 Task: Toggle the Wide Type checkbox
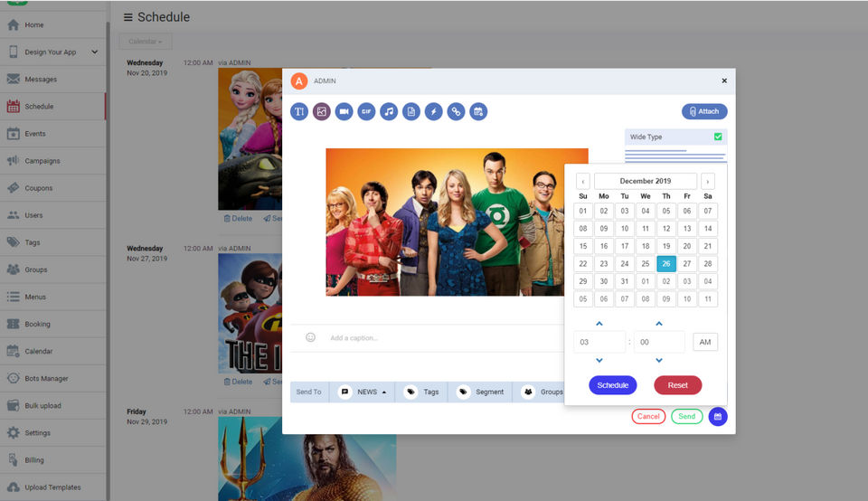pyautogui.click(x=718, y=137)
